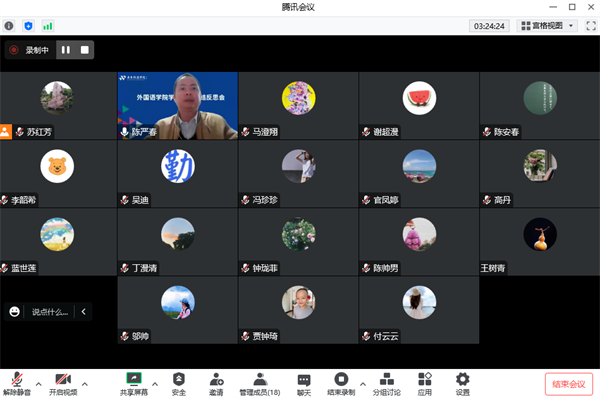Open Manage Members (管理成员) panel
Viewport: 600px width, 398px height.
coord(260,384)
